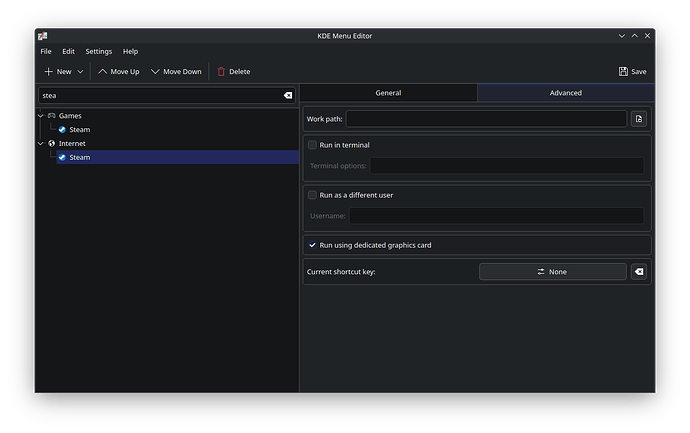The height and width of the screenshot is (433, 690).
Task: Click the Work path input field
Action: pyautogui.click(x=486, y=119)
